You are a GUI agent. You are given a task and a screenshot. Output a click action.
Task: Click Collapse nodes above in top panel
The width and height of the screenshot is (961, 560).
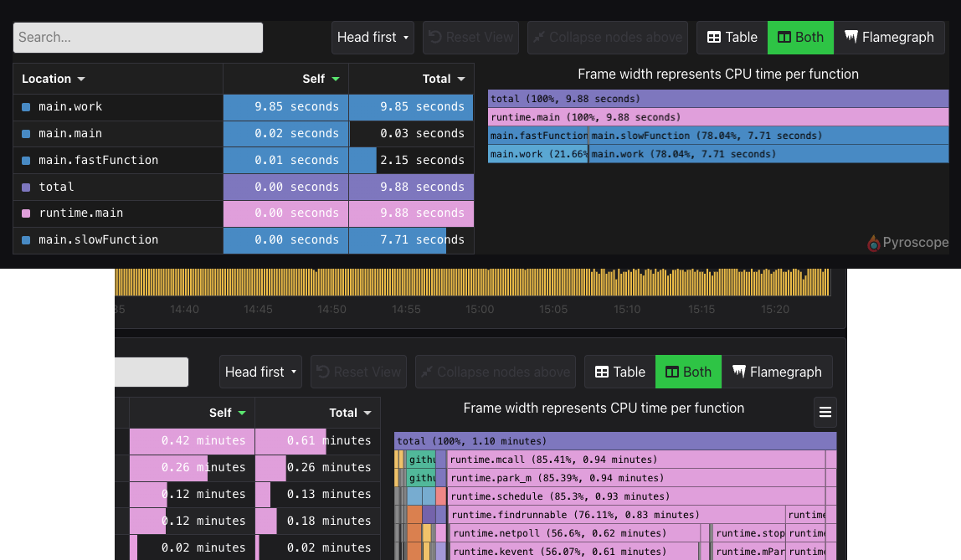(608, 38)
